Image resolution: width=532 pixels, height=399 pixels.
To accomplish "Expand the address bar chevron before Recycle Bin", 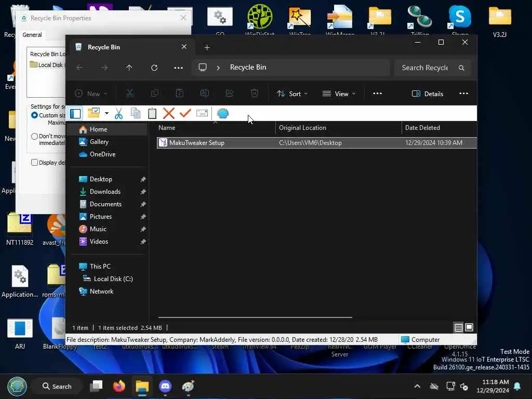I will click(218, 68).
